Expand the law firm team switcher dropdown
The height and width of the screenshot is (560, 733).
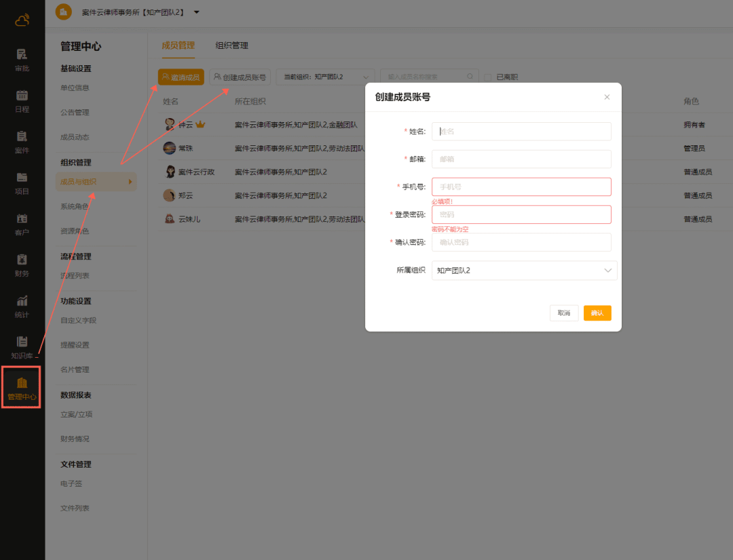click(x=196, y=12)
